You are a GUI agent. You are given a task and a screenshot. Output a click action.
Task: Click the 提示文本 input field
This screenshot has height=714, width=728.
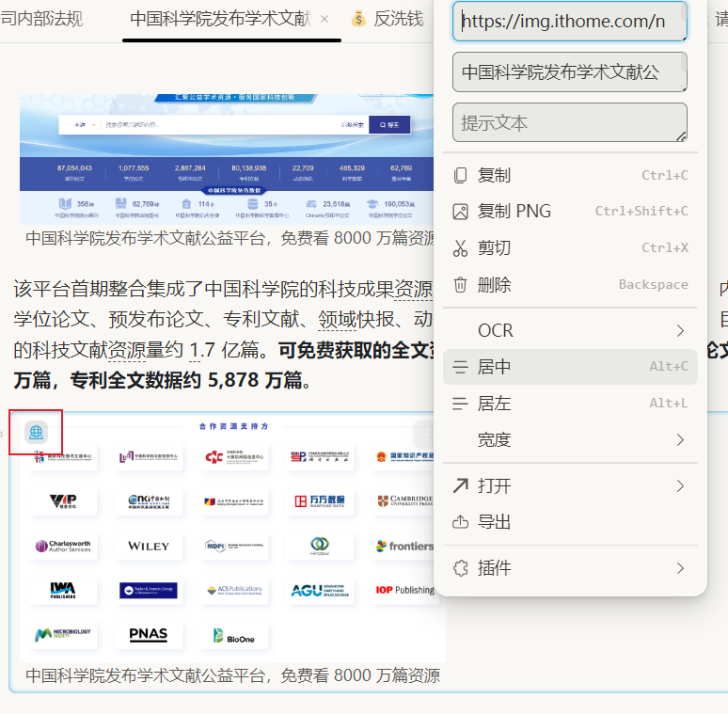[568, 123]
